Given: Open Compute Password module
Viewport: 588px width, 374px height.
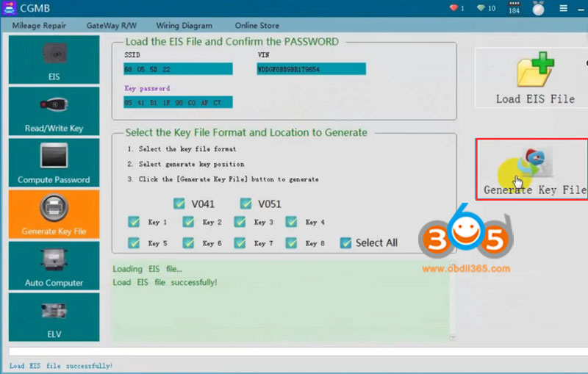Looking at the screenshot, I should [x=54, y=162].
